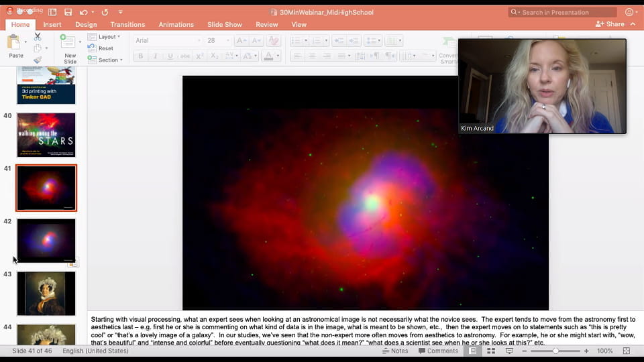Toggle Bold formatting
The image size is (644, 362).
click(140, 56)
